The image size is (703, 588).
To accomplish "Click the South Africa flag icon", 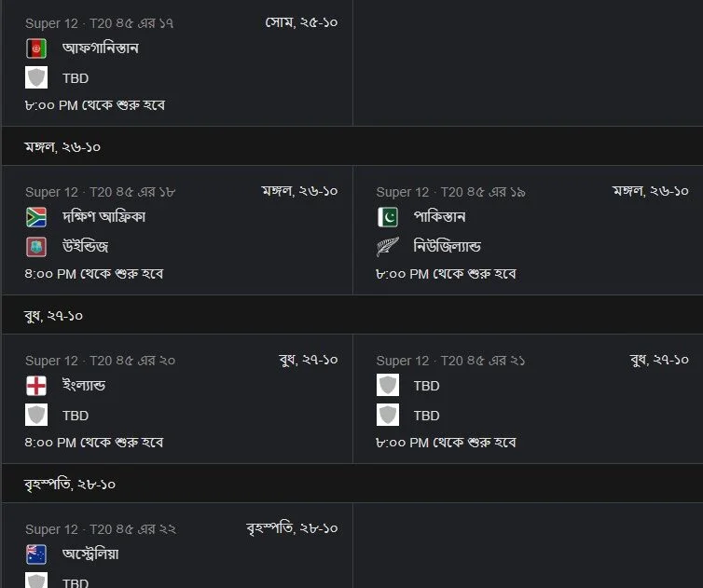I will point(36,217).
